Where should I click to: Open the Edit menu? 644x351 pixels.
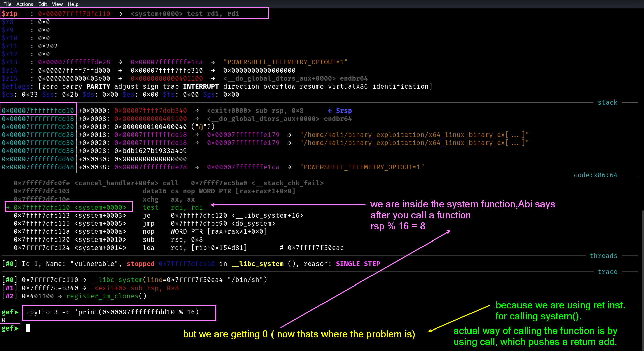tap(43, 4)
